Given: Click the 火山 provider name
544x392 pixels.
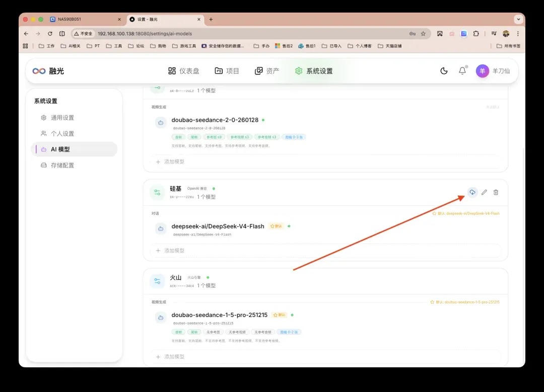Looking at the screenshot, I should coord(176,278).
